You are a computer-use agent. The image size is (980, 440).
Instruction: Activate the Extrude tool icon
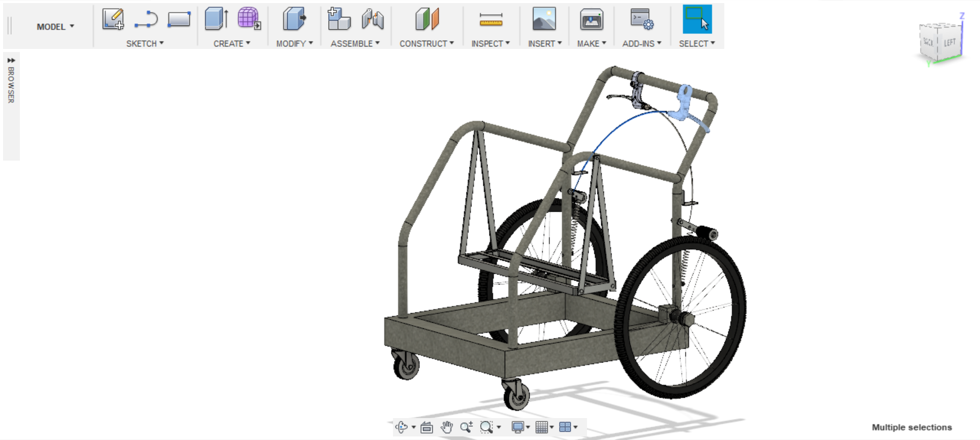pyautogui.click(x=216, y=19)
